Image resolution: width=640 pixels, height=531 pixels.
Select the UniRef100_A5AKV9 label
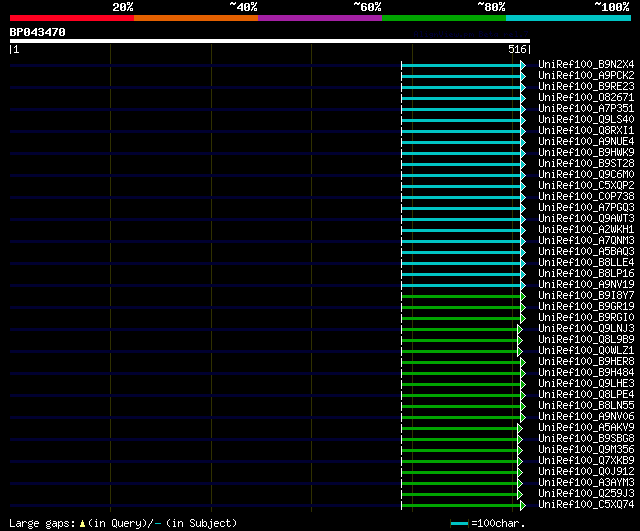[x=586, y=428]
